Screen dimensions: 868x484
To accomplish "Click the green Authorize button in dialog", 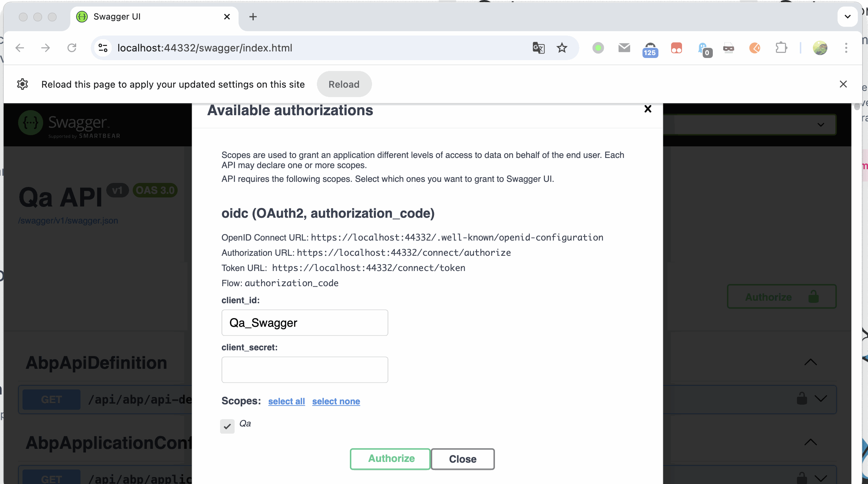I will pos(390,459).
